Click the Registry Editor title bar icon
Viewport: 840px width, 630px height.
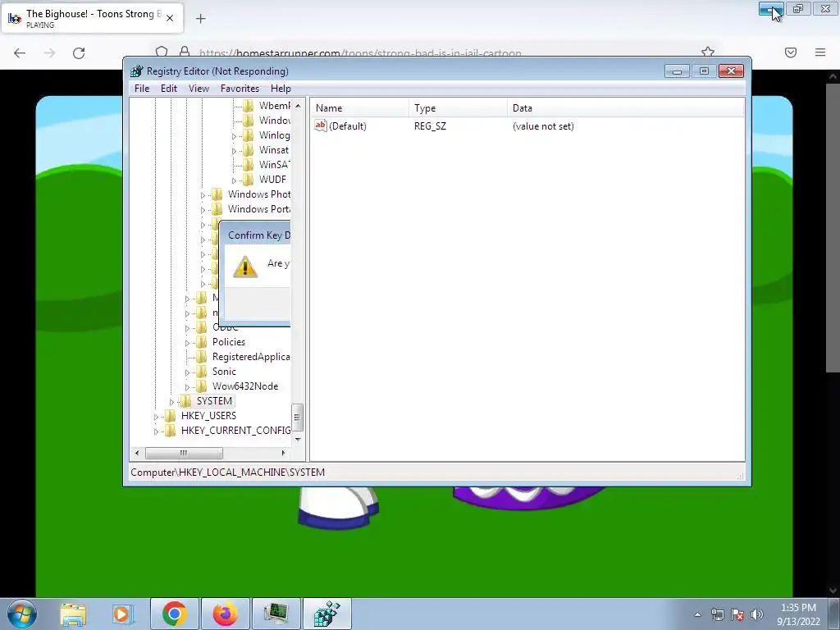click(137, 71)
